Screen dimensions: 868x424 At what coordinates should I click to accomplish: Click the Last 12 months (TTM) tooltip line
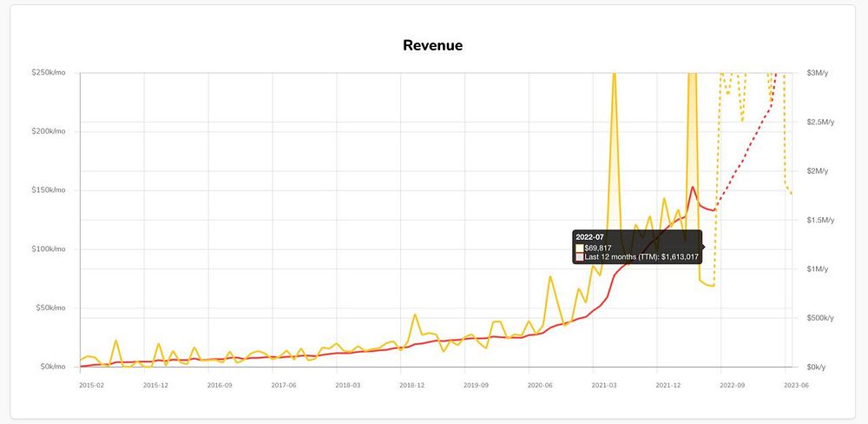641,257
